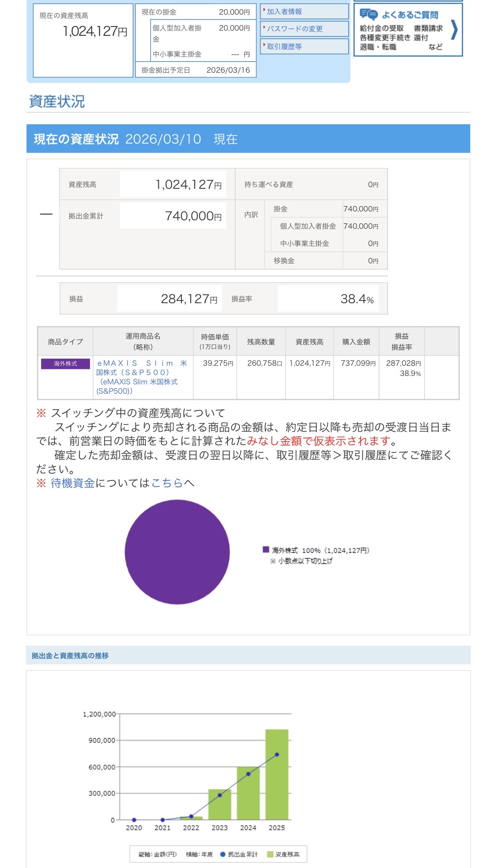Image resolution: width=495 pixels, height=868 pixels.
Task: Open the 取引履歴等 link
Action: pos(284,47)
